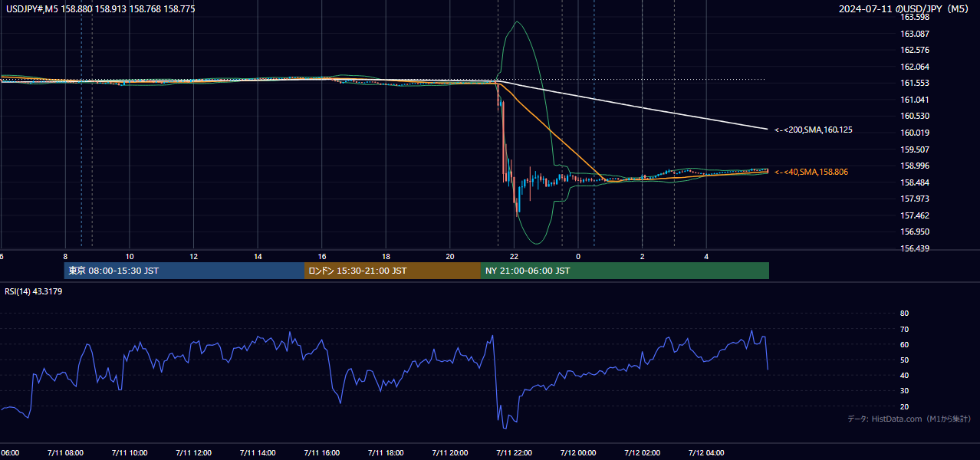Select the NY 21:00-06:00 JST session bar
The image size is (980, 460).
point(625,271)
